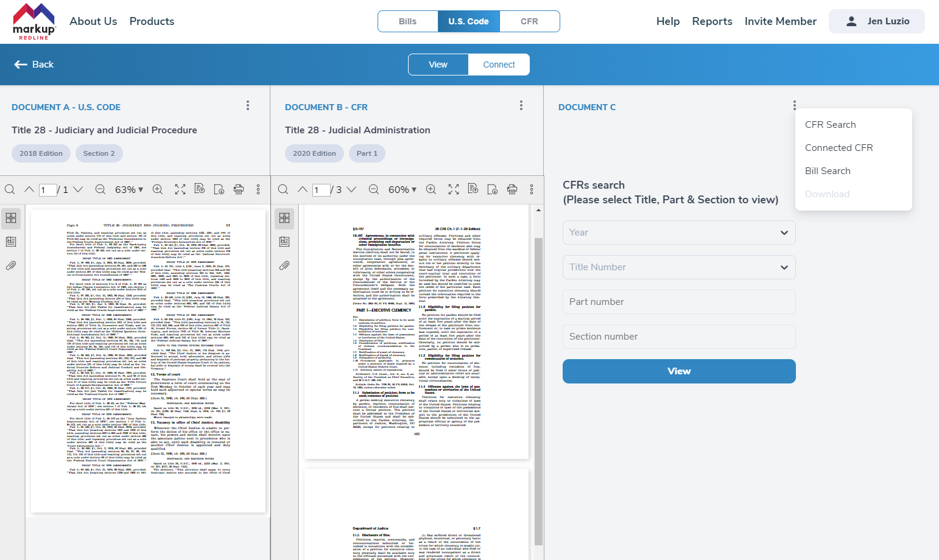
Task: Click the Document B vertical scrollbar
Action: point(538,390)
